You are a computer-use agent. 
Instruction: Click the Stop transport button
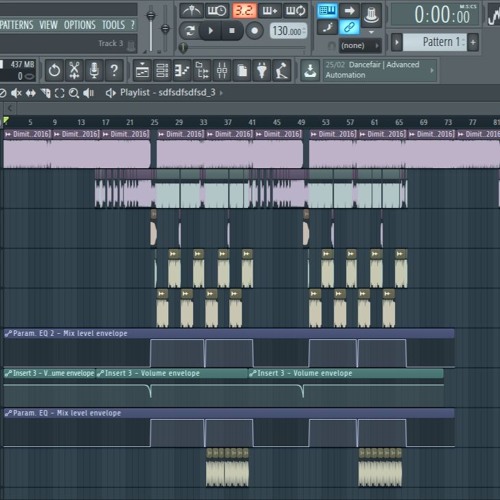tap(232, 31)
